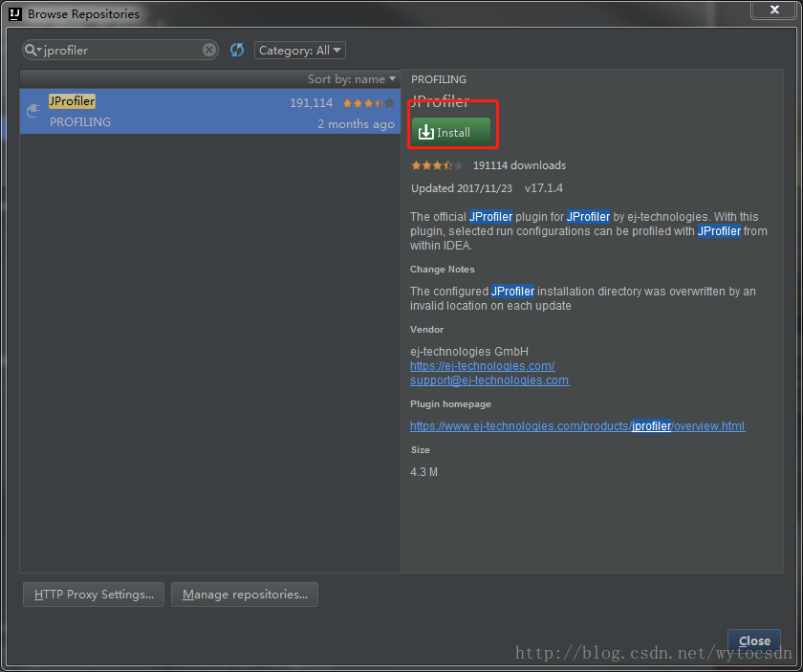Click the IntelliJ logo in title bar

click(x=15, y=13)
